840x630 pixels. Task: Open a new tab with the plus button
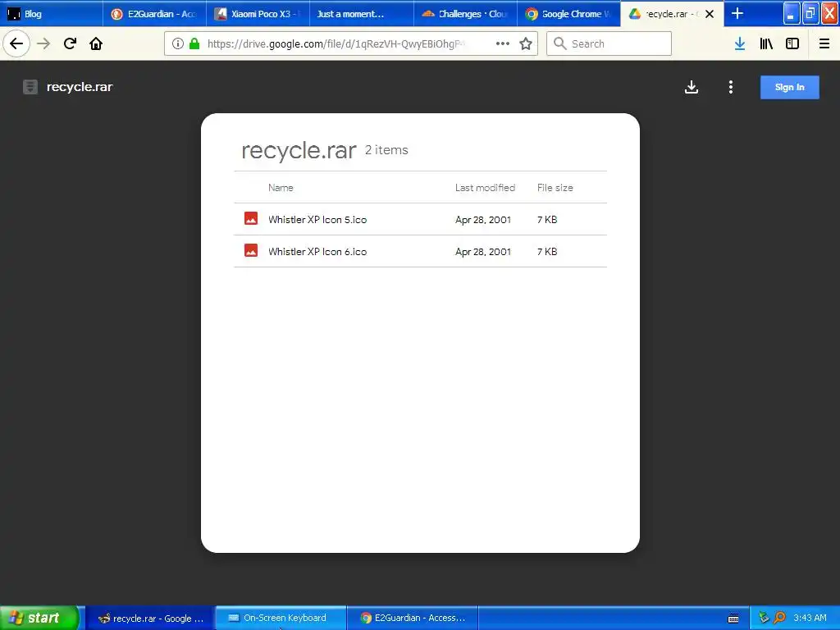click(x=737, y=13)
